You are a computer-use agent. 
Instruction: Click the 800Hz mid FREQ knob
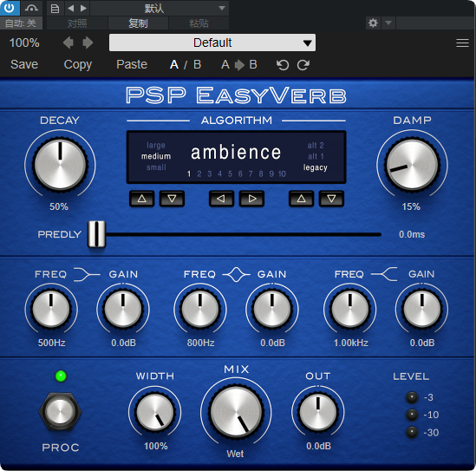coord(200,309)
